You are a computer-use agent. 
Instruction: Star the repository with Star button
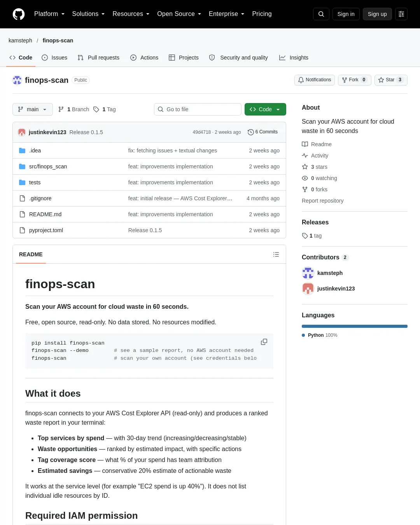click(x=391, y=80)
